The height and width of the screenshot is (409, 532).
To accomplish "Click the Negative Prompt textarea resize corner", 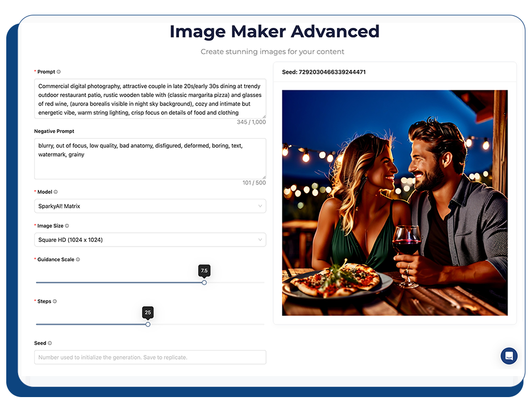I will (263, 177).
